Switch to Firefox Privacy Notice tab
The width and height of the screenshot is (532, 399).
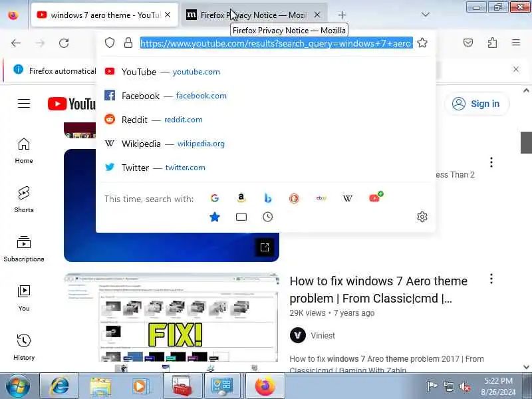pos(254,15)
